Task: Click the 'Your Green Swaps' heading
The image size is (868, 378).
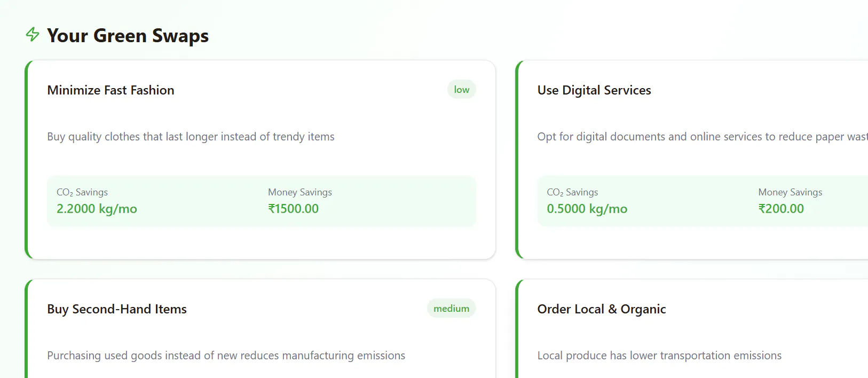Action: [128, 36]
